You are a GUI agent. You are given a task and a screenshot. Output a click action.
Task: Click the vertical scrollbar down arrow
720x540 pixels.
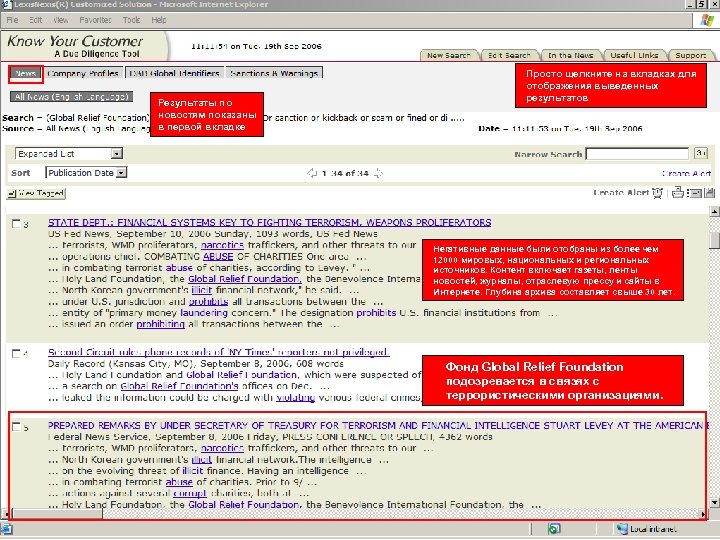(x=714, y=502)
